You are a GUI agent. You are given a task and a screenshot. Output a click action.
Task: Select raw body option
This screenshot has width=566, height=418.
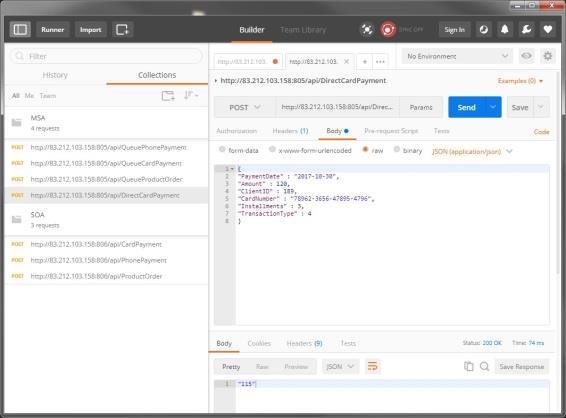(365, 149)
